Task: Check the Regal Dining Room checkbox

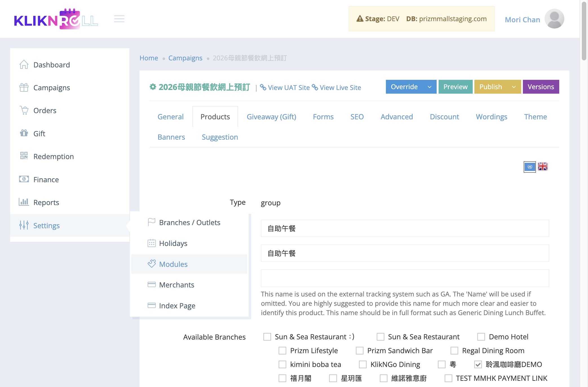Action: [454, 350]
